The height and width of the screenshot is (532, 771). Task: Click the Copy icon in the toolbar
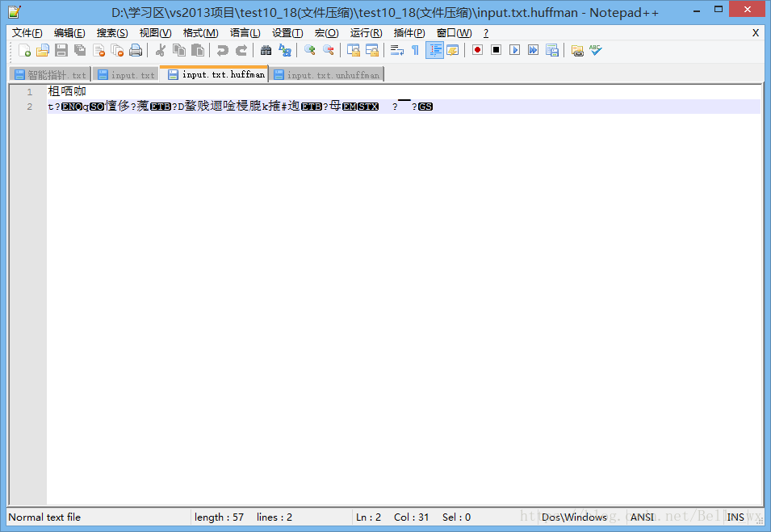pos(179,50)
